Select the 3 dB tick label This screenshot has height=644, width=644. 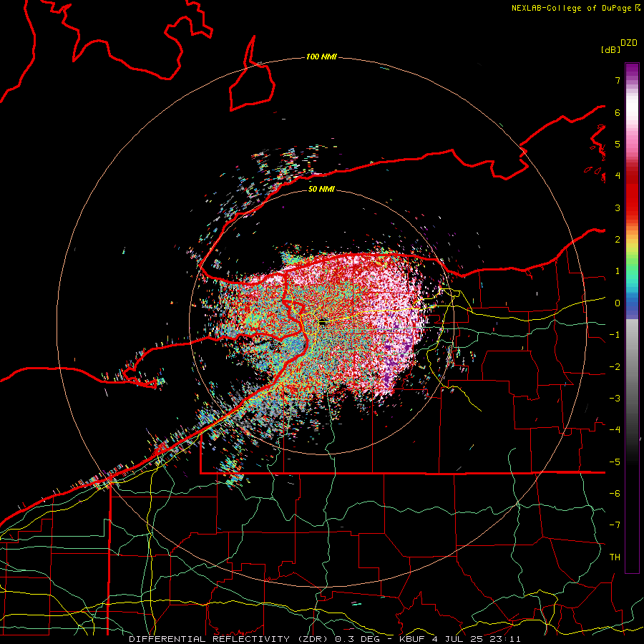pos(618,208)
